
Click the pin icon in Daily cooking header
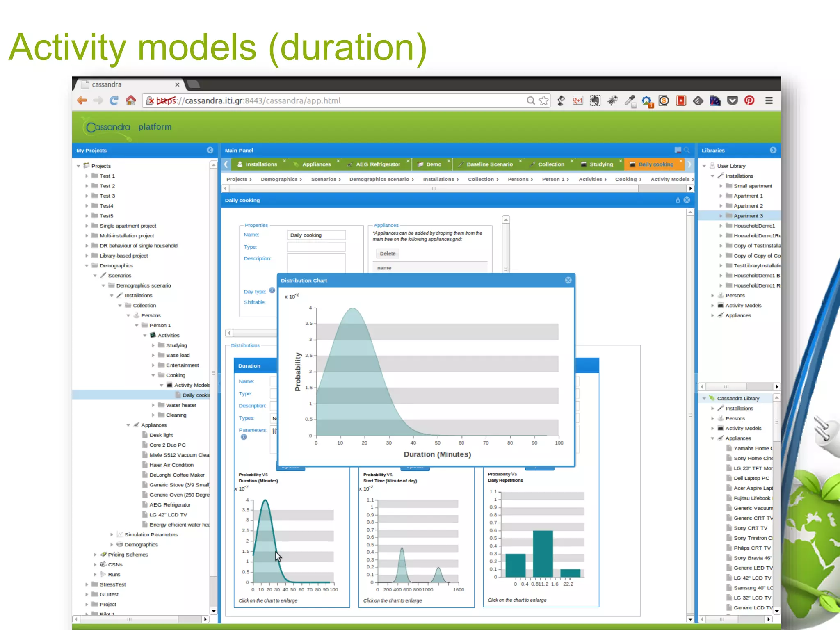pos(678,200)
